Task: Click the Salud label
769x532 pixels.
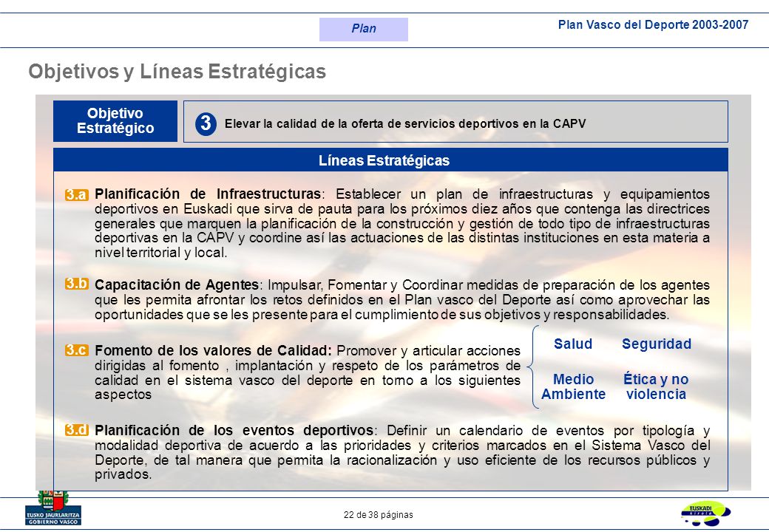Action: pyautogui.click(x=573, y=344)
